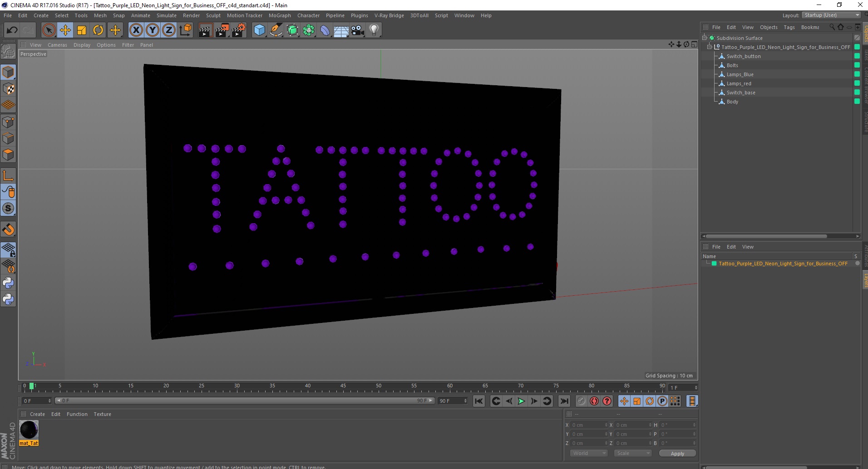This screenshot has height=469, width=868.
Task: Click the Undo arrow icon
Action: click(x=12, y=30)
